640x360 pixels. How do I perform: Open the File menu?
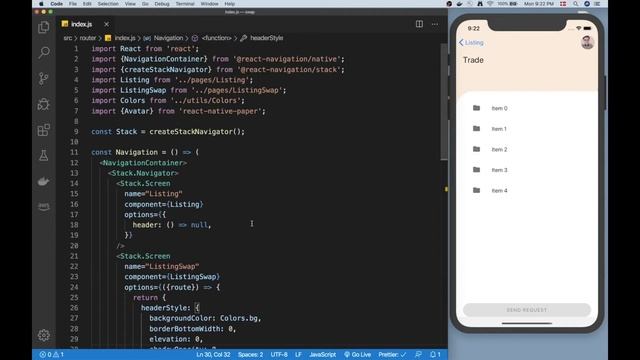[x=73, y=4]
